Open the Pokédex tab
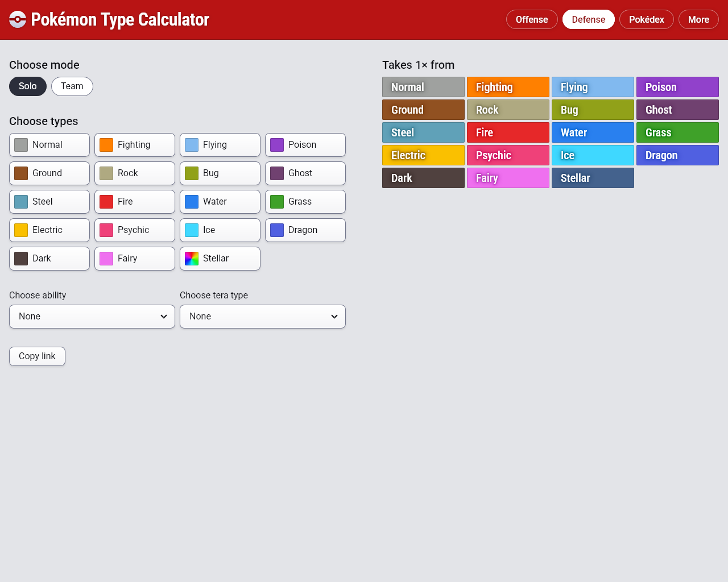This screenshot has height=582, width=728. click(646, 19)
